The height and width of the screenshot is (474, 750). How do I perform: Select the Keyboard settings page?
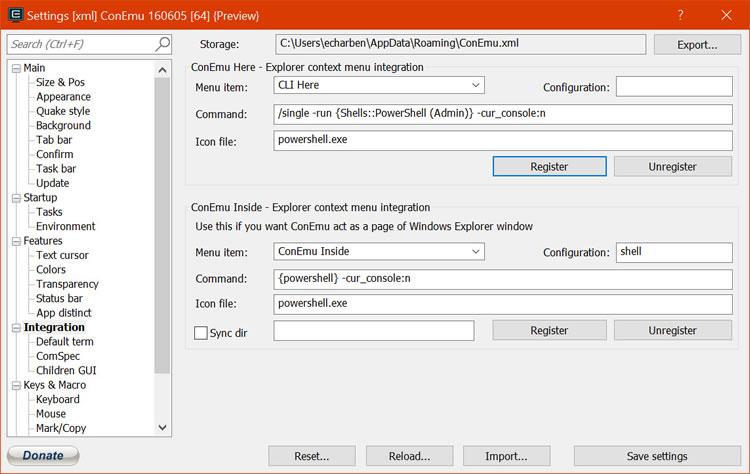(x=58, y=399)
